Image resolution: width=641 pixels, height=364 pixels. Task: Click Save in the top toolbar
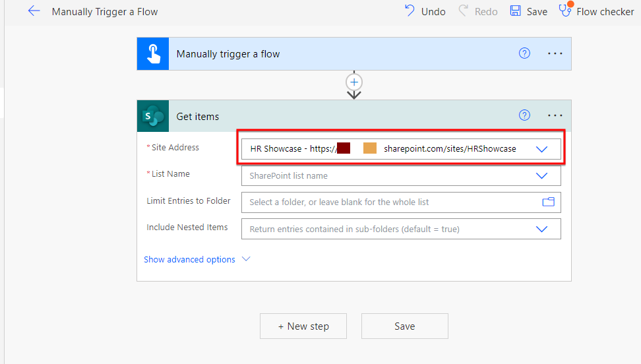tap(529, 11)
